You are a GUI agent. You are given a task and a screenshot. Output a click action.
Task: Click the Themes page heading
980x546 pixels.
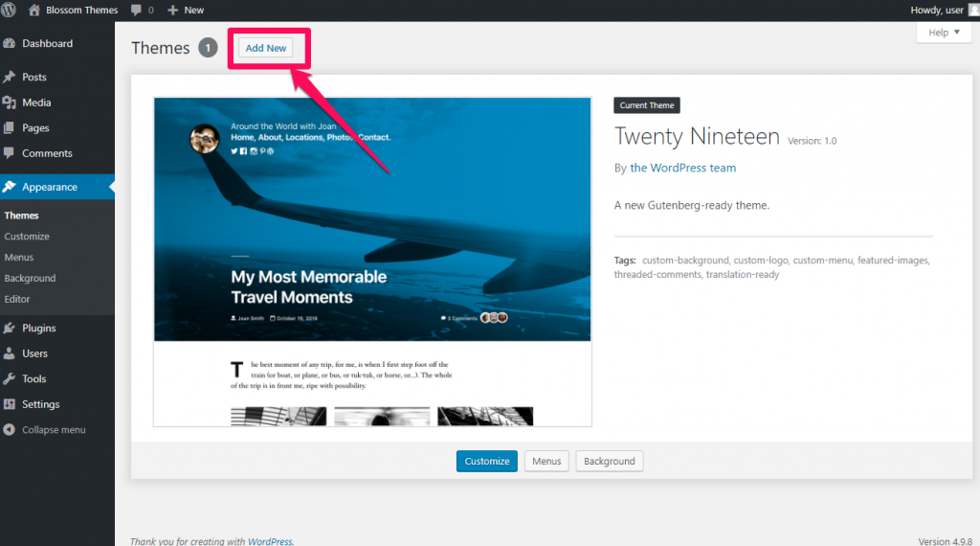pos(161,48)
